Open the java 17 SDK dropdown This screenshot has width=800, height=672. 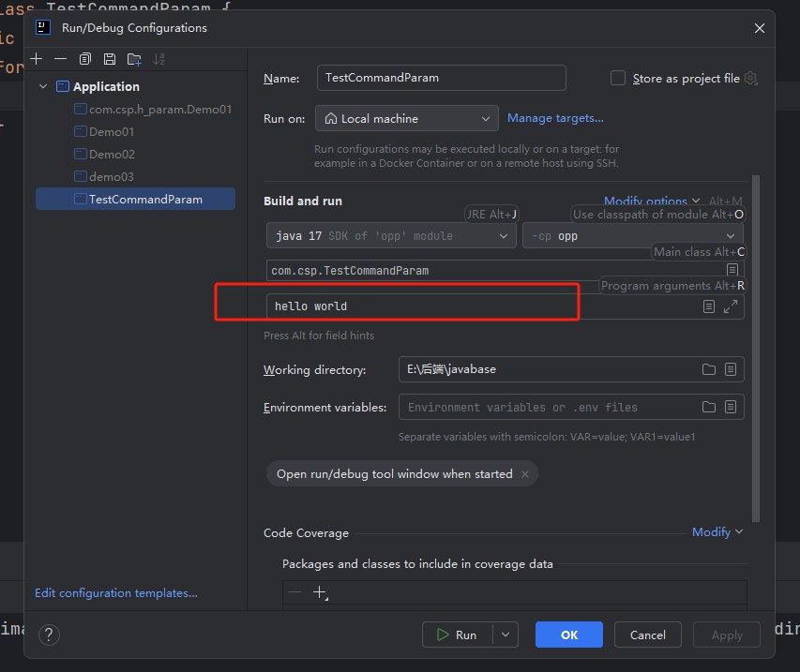390,236
